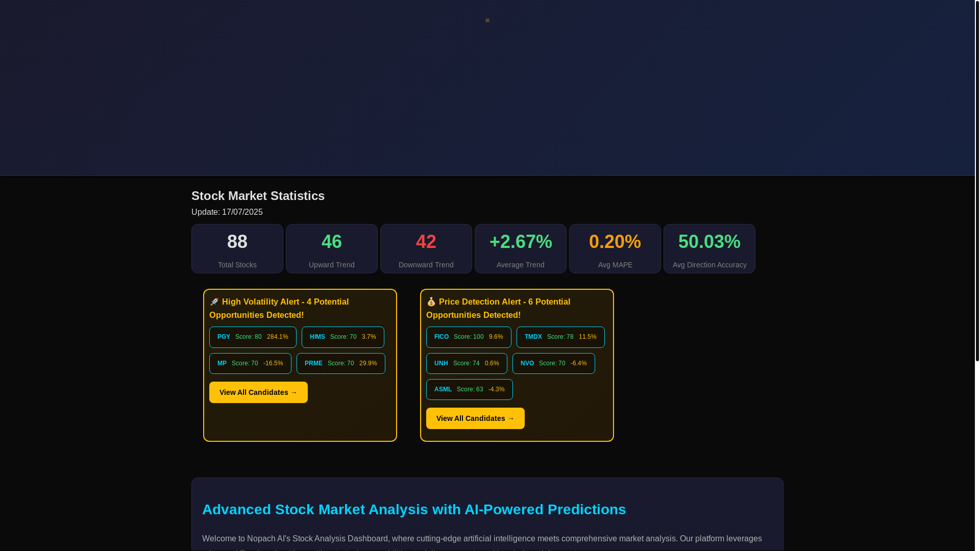The image size is (980, 551).
Task: Click the Price Detection Alert heading
Action: click(498, 308)
